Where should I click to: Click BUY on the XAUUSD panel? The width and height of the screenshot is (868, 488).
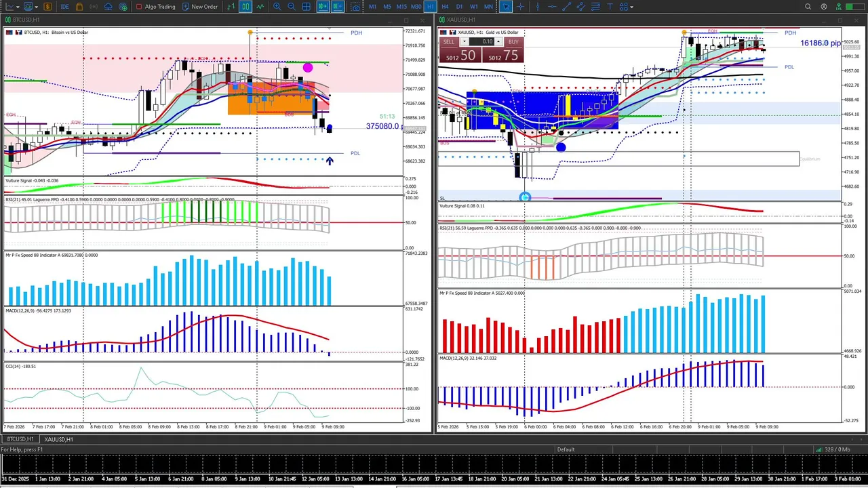503,52
